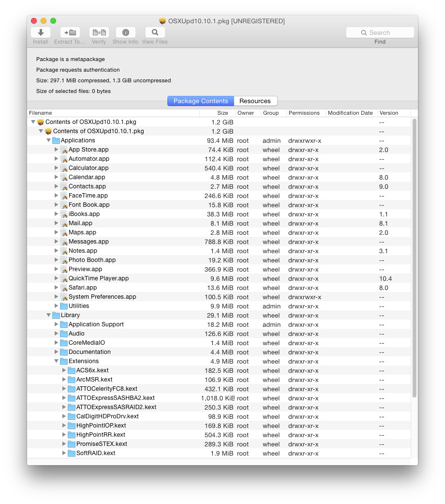Click the Font Book.app icon
Image resolution: width=445 pixels, height=504 pixels.
coord(64,205)
